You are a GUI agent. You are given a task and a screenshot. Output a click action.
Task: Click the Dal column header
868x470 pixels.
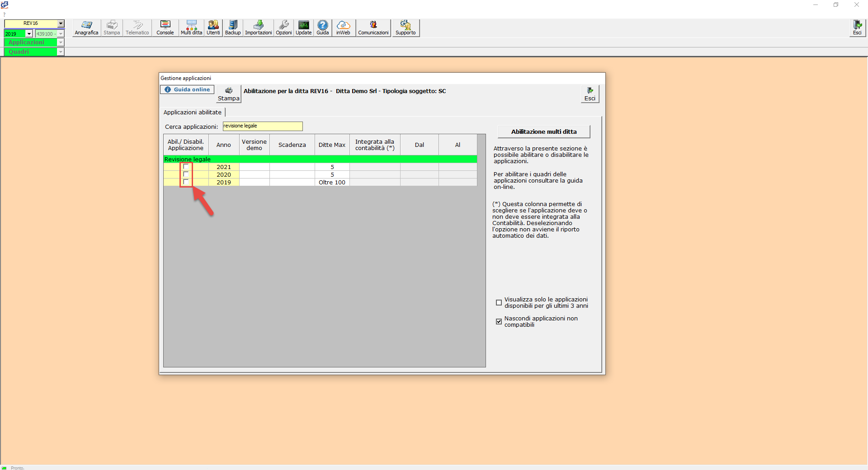(420, 145)
